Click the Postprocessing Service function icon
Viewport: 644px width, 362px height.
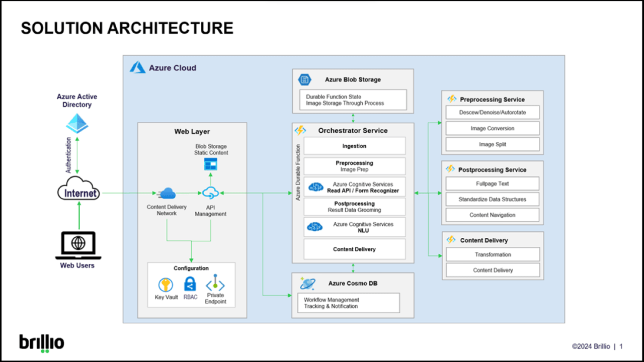coord(451,169)
